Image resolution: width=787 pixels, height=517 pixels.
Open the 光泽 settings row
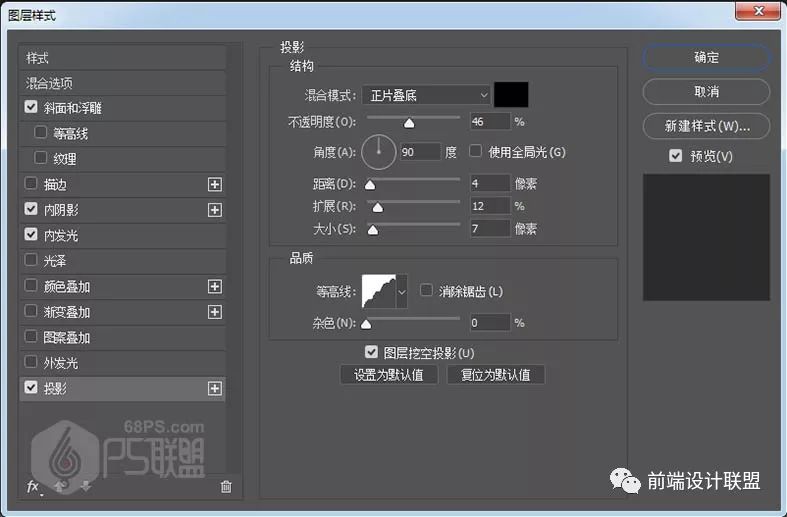122,261
